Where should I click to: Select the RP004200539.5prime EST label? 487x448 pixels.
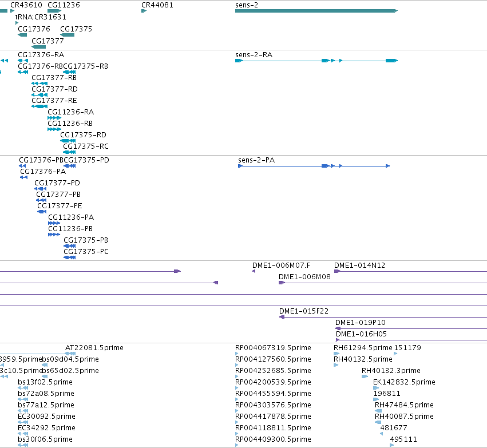pos(274,382)
